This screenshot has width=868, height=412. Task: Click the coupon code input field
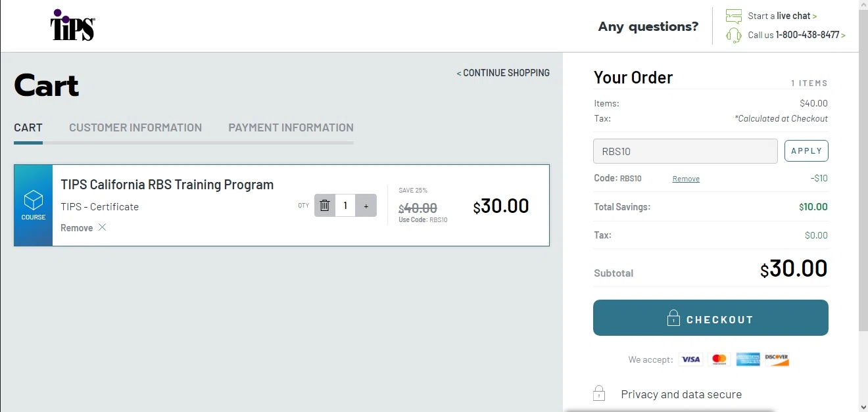(685, 151)
